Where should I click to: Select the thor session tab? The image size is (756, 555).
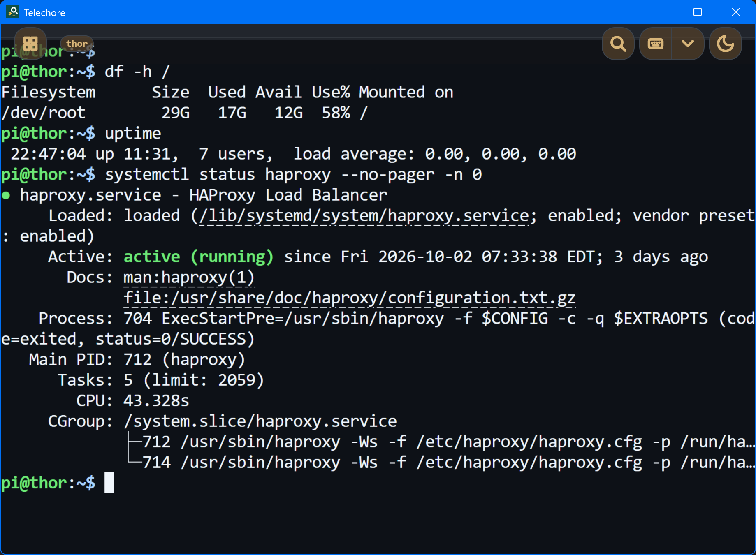coord(77,44)
